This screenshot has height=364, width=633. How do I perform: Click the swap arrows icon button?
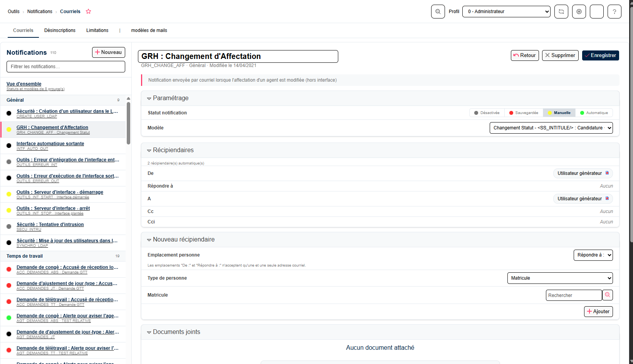pos(561,12)
